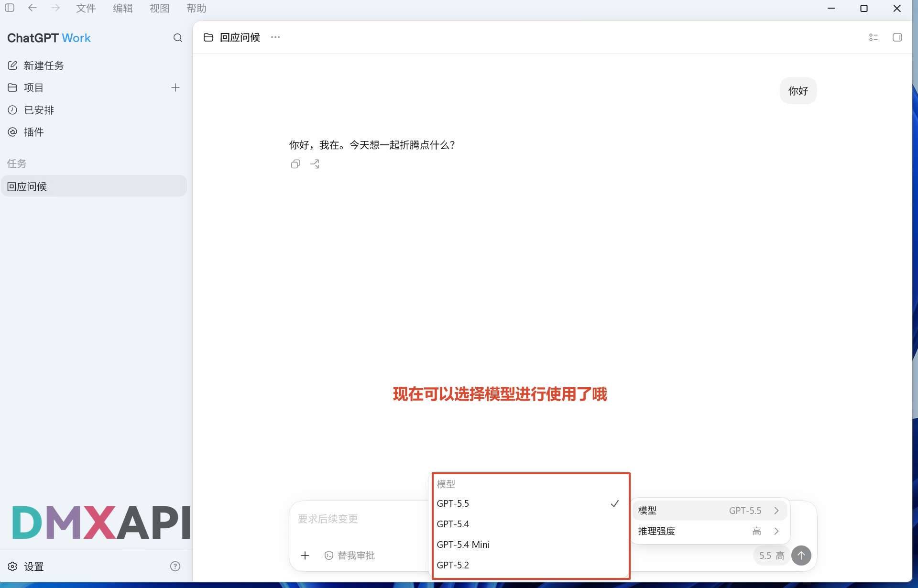The height and width of the screenshot is (588, 918).
Task: Open the 5.5 高 model selector
Action: tap(772, 555)
